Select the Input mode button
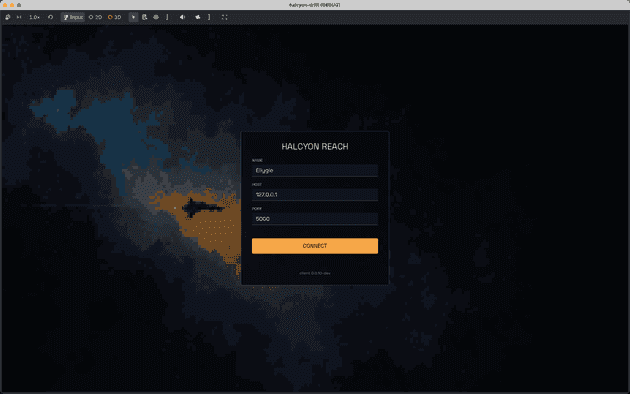Viewport: 630px width, 394px height. (x=73, y=17)
